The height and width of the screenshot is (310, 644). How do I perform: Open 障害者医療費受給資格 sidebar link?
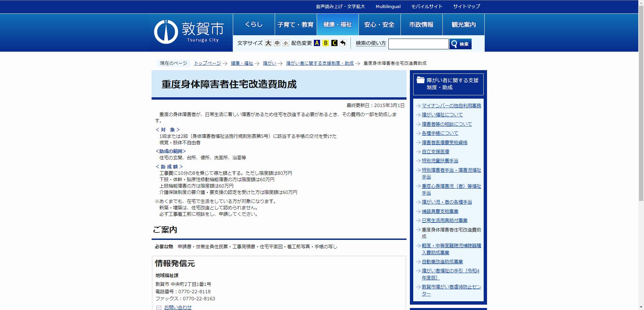point(444,143)
